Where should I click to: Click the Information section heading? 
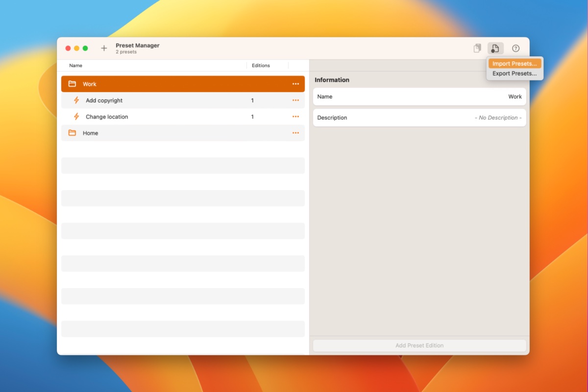[x=332, y=80]
